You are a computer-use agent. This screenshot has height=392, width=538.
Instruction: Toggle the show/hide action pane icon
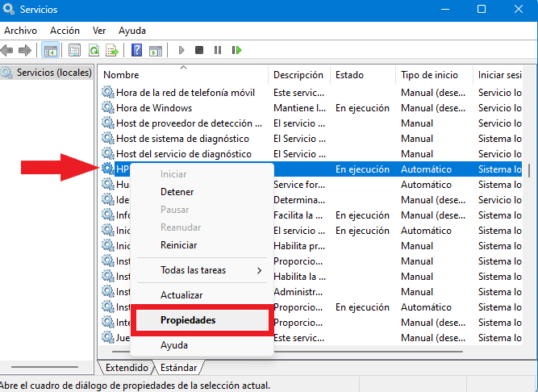tap(156, 51)
